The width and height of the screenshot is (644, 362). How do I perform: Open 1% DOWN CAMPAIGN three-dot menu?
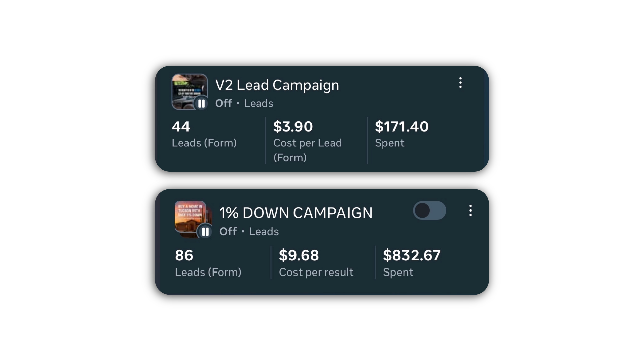pyautogui.click(x=470, y=210)
